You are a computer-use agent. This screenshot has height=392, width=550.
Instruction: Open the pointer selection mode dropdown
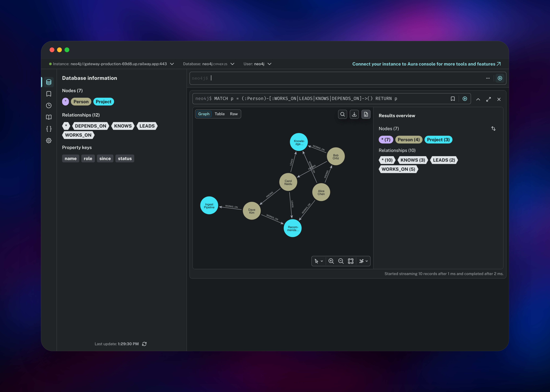click(319, 261)
